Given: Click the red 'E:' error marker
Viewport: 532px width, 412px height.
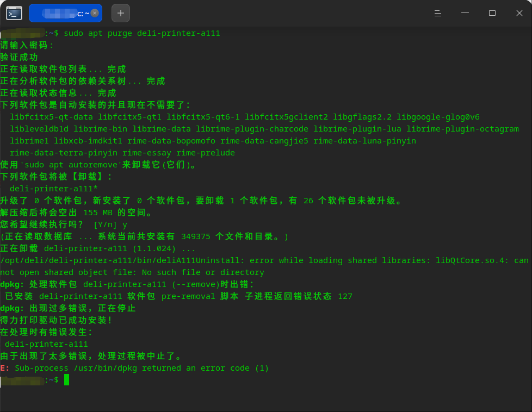Looking at the screenshot, I should click(x=5, y=368).
